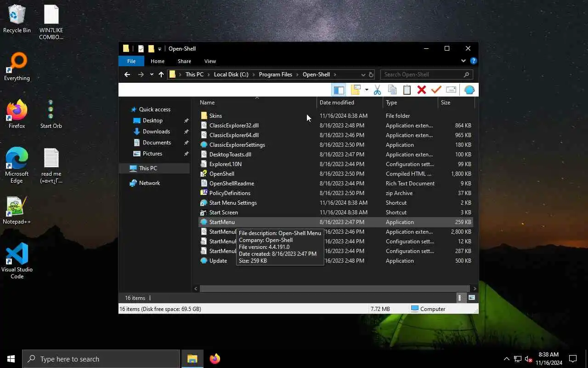
Task: Select the Visual Studio Code desktop shortcut
Action: click(17, 261)
